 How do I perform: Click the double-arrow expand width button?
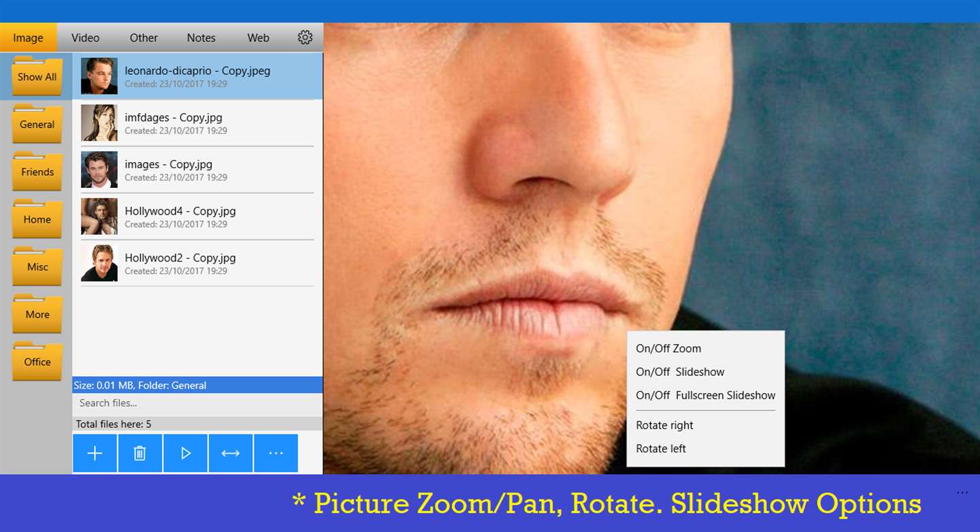point(231,453)
